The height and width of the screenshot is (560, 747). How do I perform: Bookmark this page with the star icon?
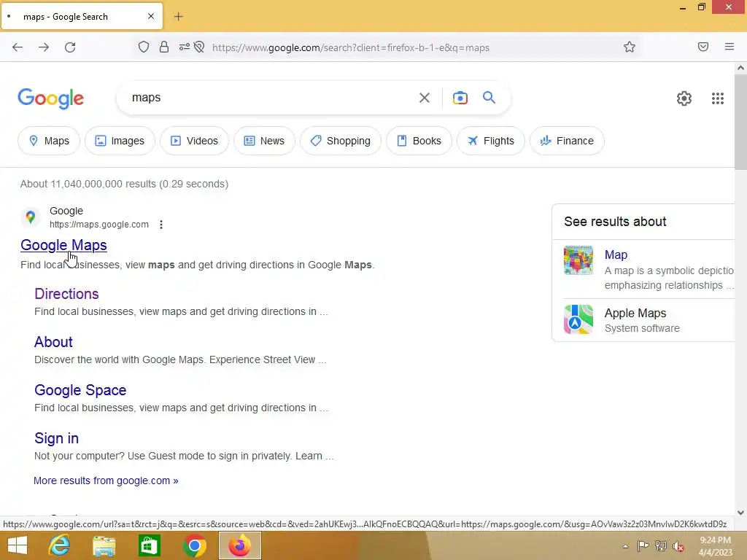tap(630, 47)
